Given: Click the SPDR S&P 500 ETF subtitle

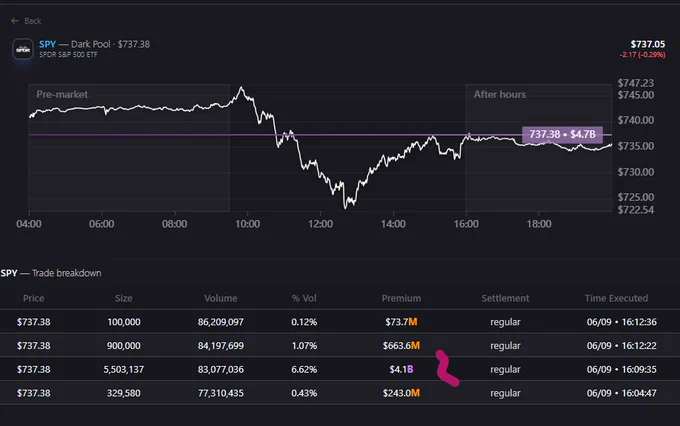Looking at the screenshot, I should click(68, 55).
